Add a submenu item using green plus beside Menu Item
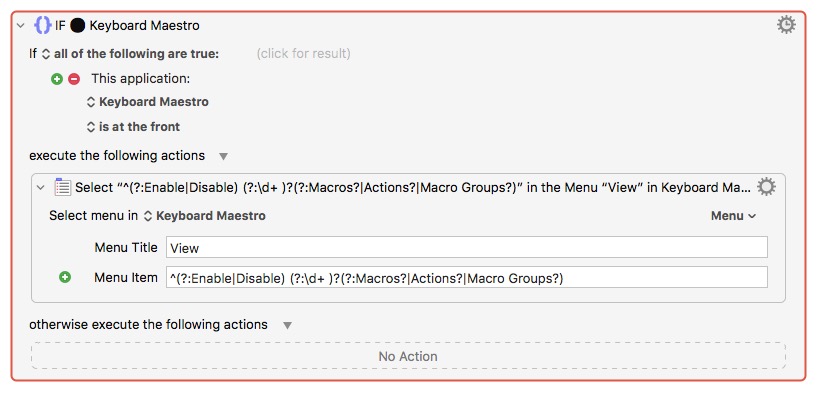Image resolution: width=817 pixels, height=395 pixels. pyautogui.click(x=65, y=277)
